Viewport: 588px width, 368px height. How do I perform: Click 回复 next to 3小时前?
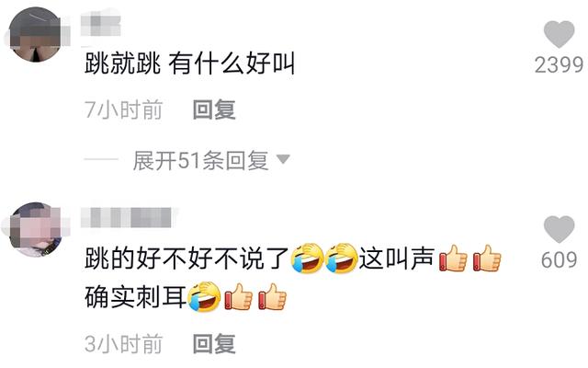214,343
